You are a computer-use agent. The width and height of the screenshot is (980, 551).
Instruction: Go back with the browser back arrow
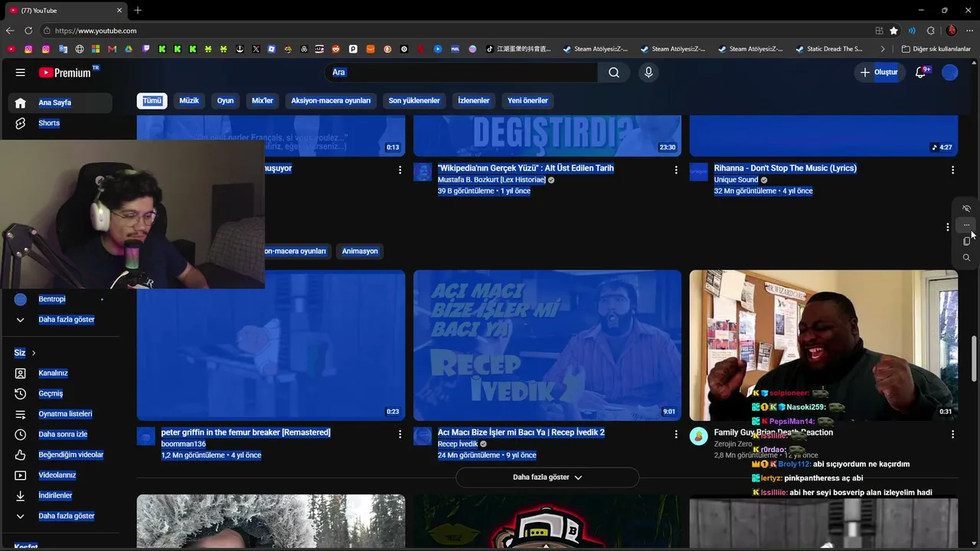(x=10, y=31)
